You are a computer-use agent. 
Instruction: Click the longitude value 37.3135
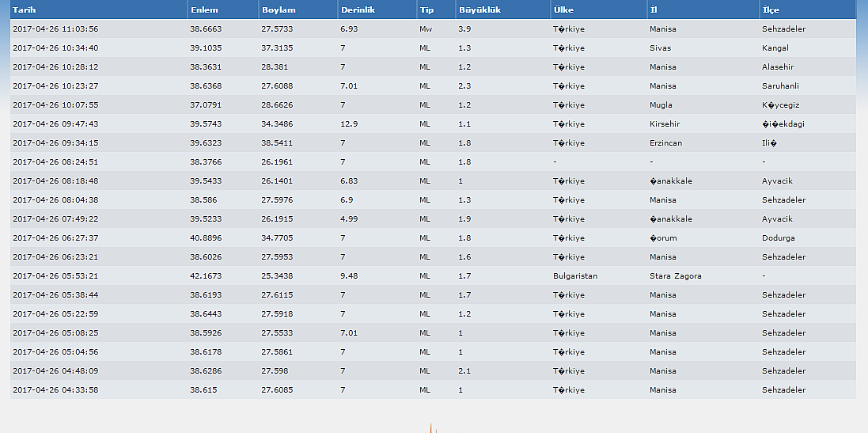click(x=277, y=47)
